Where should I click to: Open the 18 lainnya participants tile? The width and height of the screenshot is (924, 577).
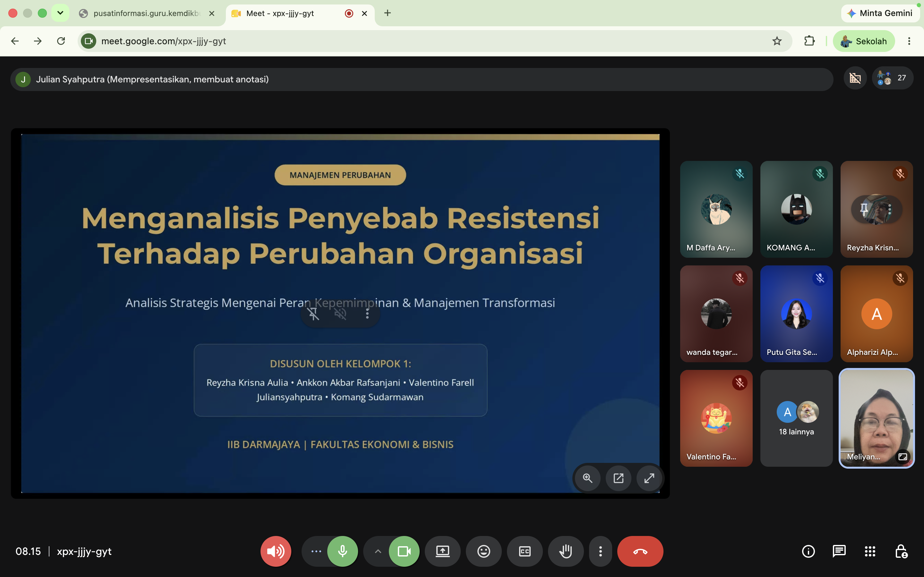(796, 418)
